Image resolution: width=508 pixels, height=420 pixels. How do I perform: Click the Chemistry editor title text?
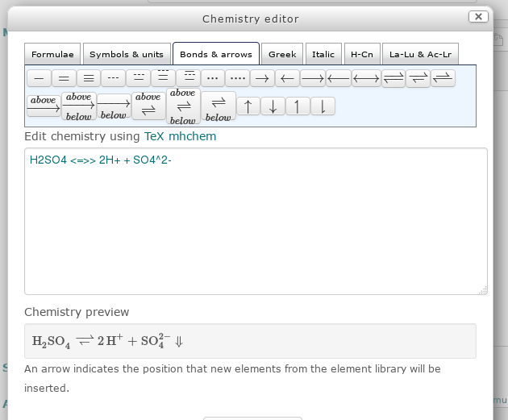click(251, 19)
